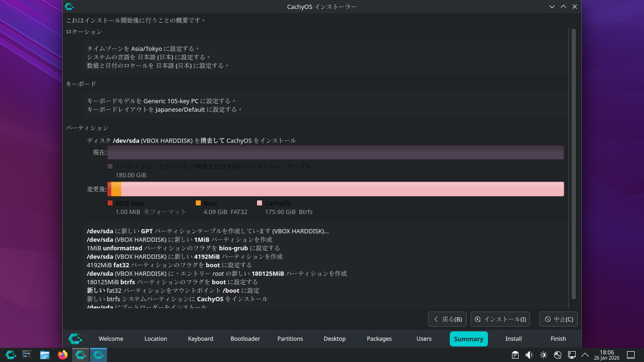Viewport: 644px width, 362px height.
Task: Open the brightness and color tray icon
Action: coord(544,355)
